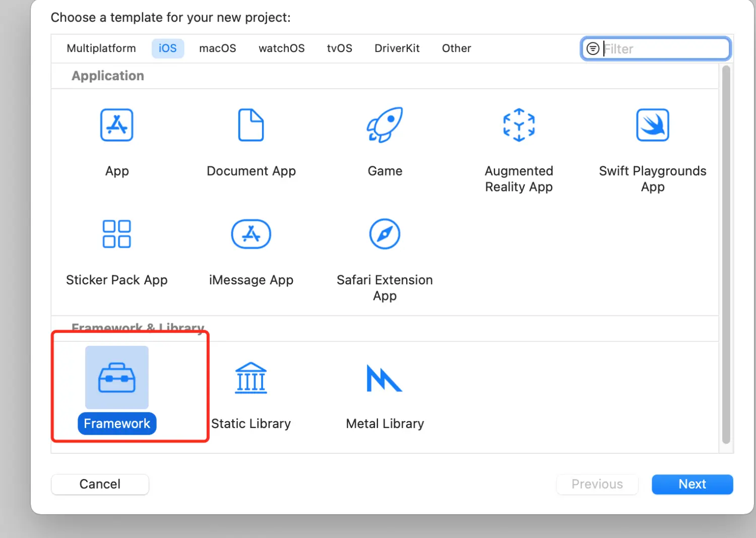Choose the Swift Playgrounds App icon
The height and width of the screenshot is (538, 756).
point(652,125)
